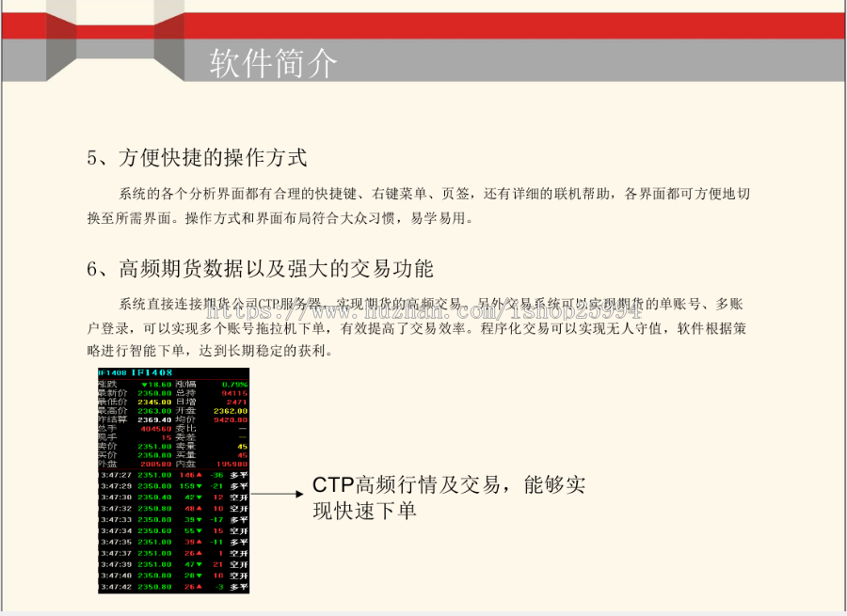Select the tick row at 3:47:37
847x616 pixels.
click(173, 553)
